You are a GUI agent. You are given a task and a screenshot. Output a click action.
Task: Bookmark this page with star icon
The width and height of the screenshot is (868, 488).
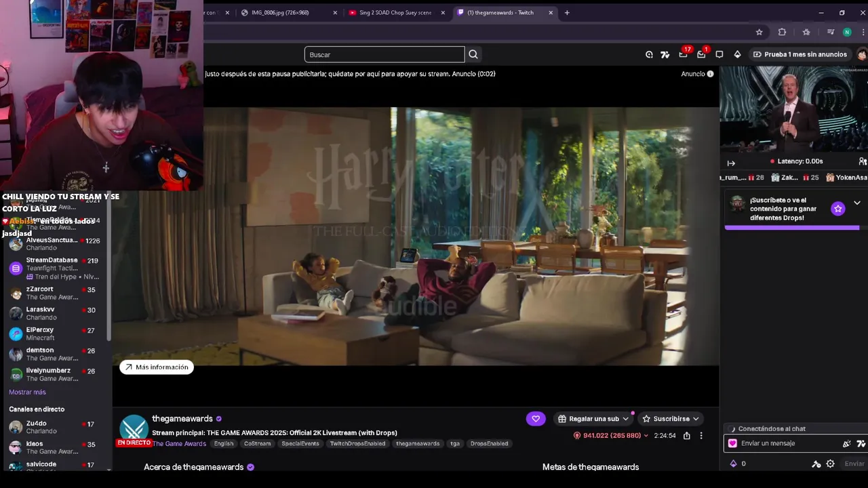tap(759, 32)
